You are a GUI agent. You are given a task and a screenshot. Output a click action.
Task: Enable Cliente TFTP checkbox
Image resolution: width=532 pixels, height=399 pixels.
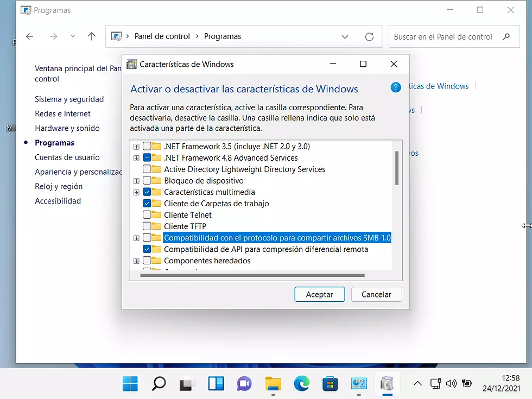[x=147, y=226]
